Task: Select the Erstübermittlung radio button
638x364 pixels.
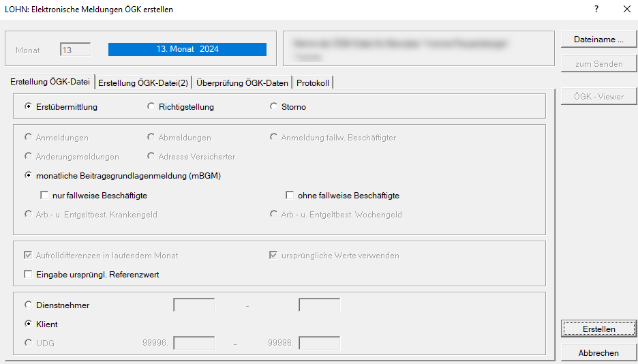Action: click(x=29, y=106)
